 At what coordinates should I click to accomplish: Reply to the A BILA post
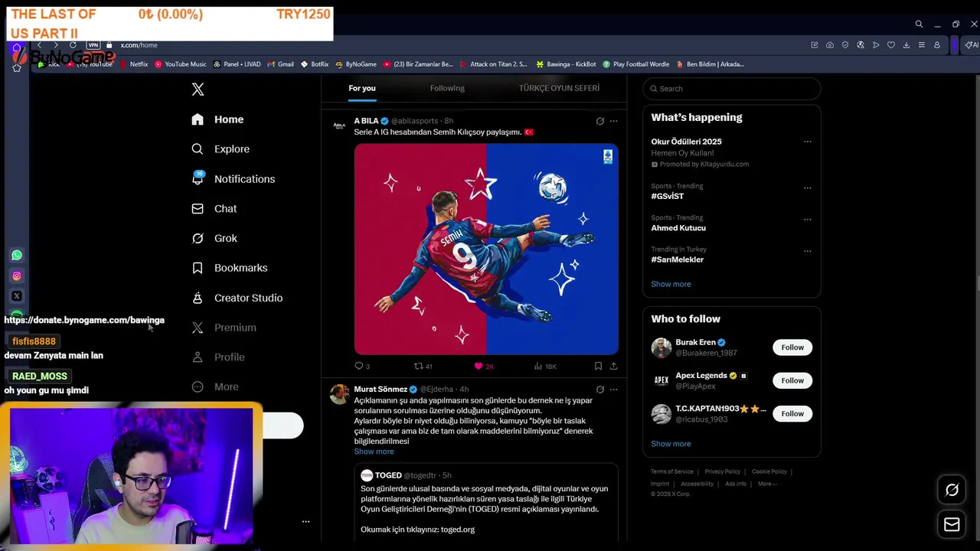click(361, 366)
